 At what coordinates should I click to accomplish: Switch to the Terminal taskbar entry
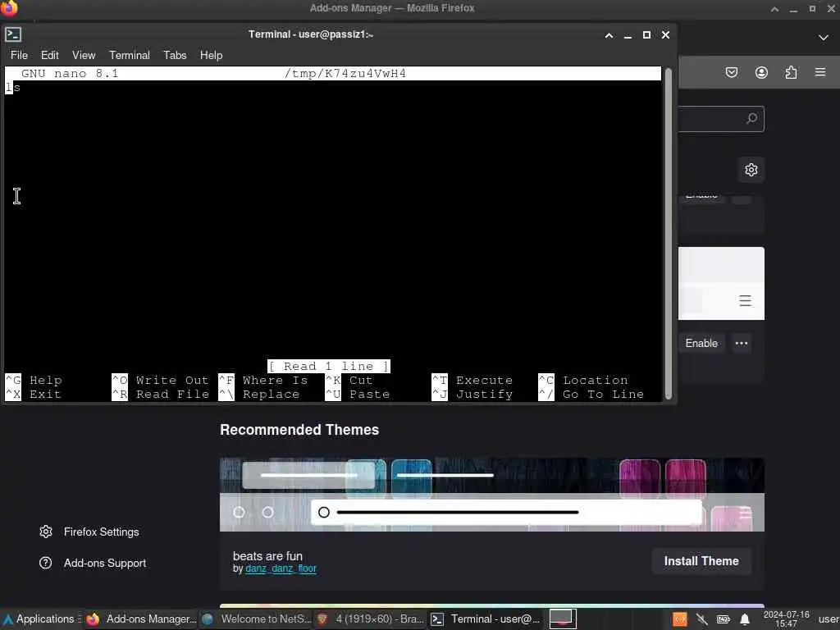[x=486, y=619]
